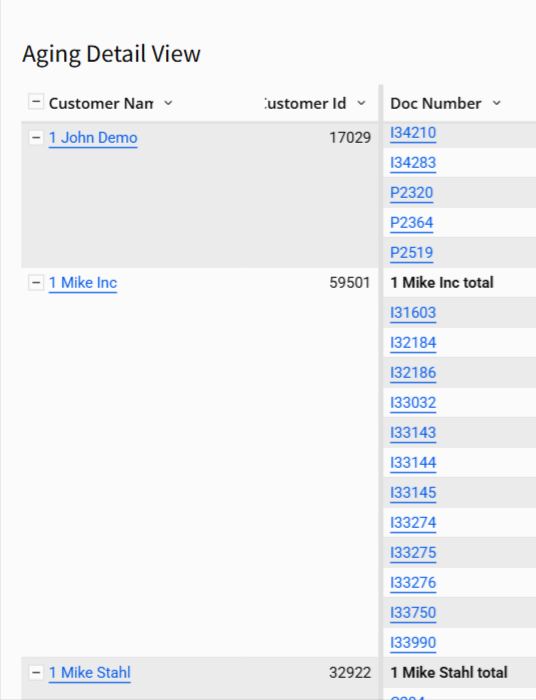Screen dimensions: 536x700
Task: Collapse the 1 Mike Inc group
Action: [36, 283]
